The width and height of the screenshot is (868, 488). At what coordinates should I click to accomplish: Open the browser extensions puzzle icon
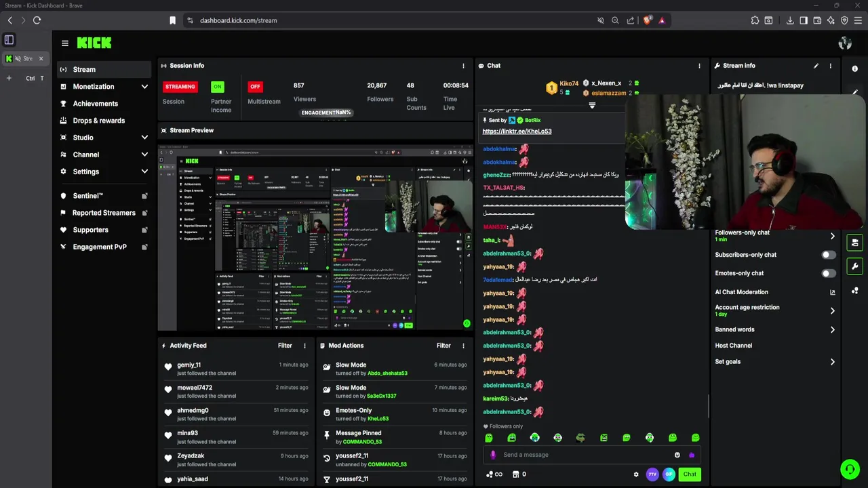point(755,20)
